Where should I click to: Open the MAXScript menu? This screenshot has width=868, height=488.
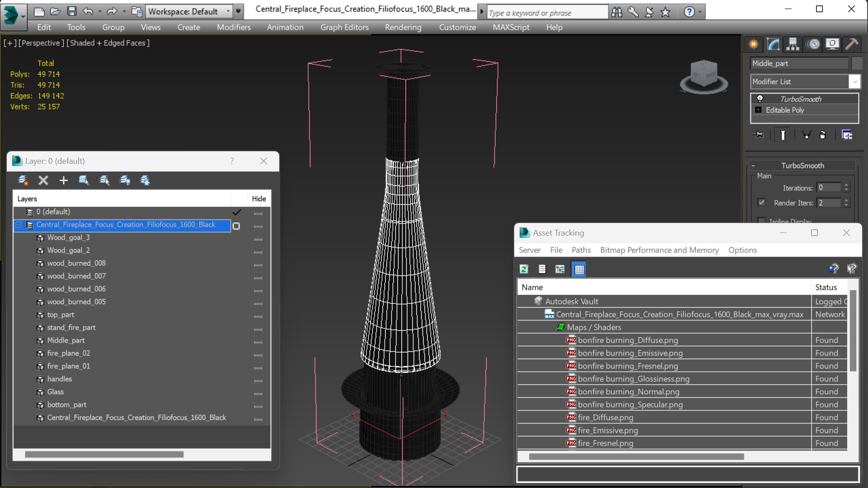(x=511, y=27)
